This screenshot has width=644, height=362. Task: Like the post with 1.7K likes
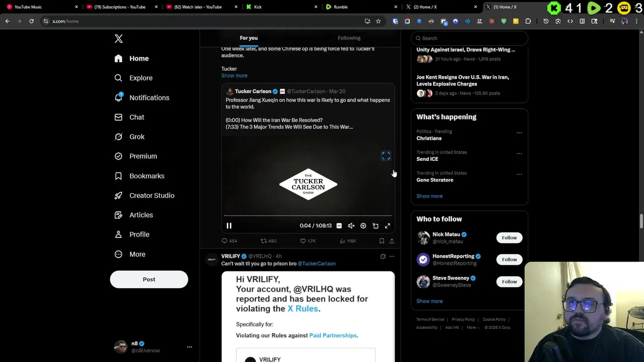coord(307,241)
